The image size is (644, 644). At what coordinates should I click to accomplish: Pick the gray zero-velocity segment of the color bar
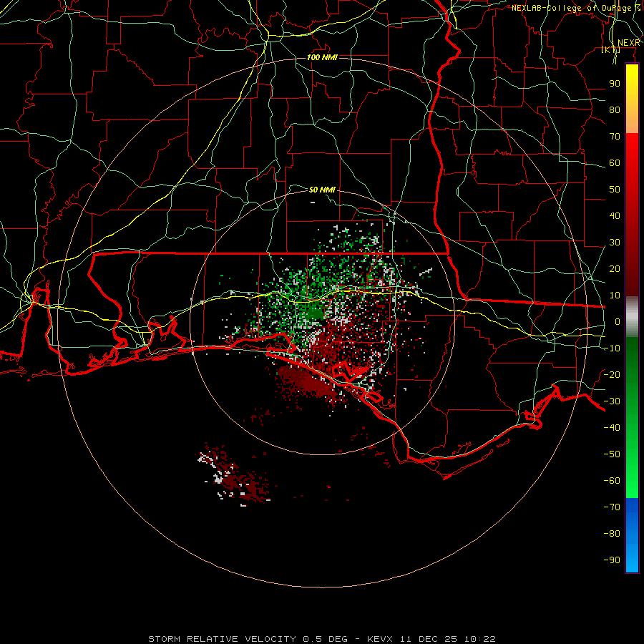(632, 316)
